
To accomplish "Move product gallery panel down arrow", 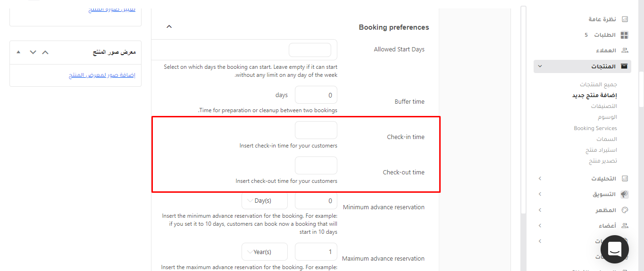I will pos(33,52).
